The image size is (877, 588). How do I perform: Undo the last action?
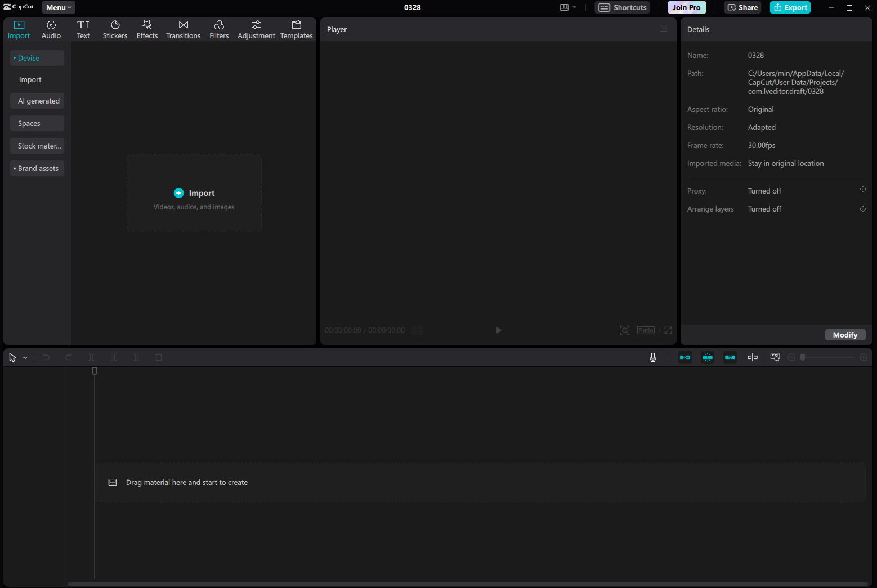46,357
